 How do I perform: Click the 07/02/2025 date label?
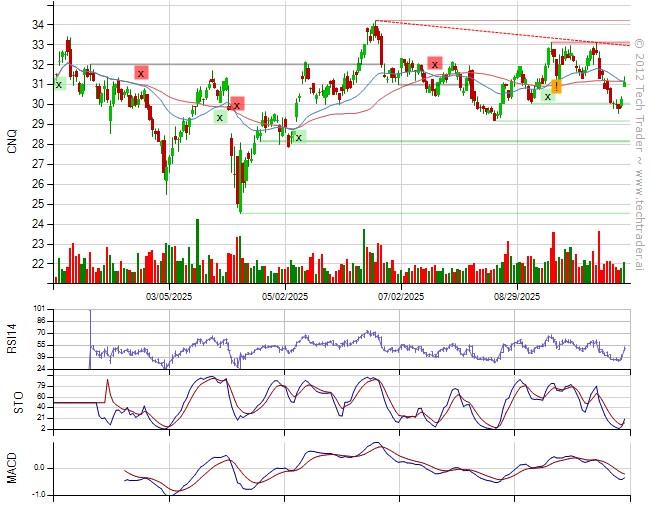(x=400, y=297)
